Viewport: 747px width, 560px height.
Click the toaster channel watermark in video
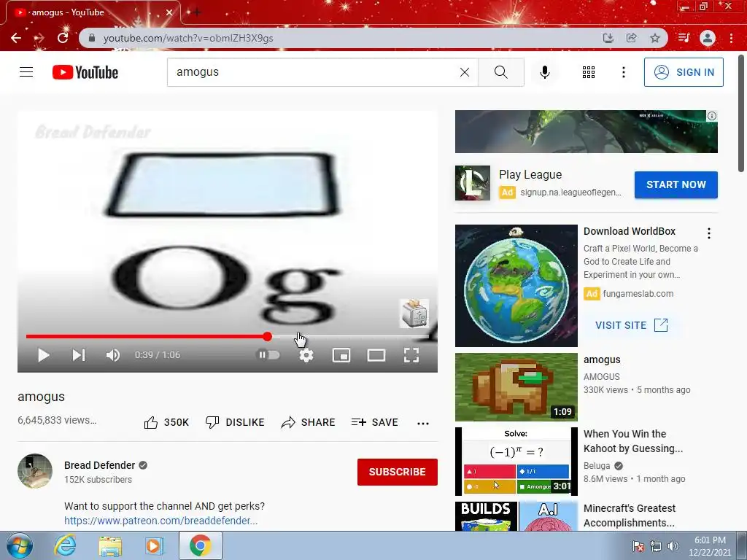pyautogui.click(x=414, y=313)
